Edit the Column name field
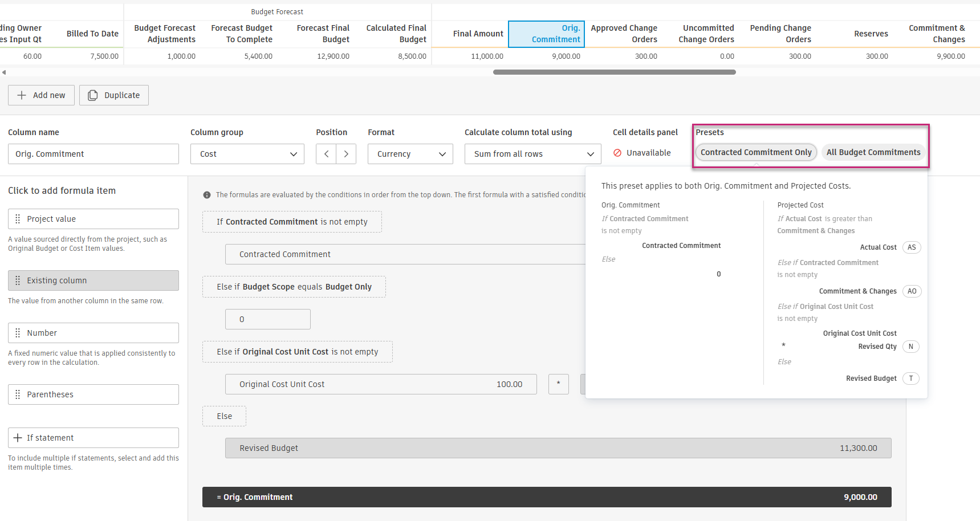This screenshot has height=521, width=980. [x=93, y=154]
